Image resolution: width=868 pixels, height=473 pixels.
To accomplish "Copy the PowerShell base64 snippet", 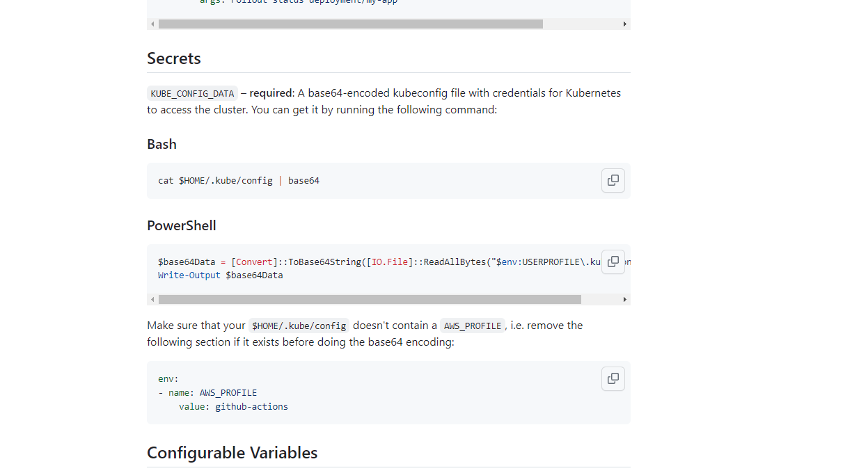I will click(x=613, y=262).
